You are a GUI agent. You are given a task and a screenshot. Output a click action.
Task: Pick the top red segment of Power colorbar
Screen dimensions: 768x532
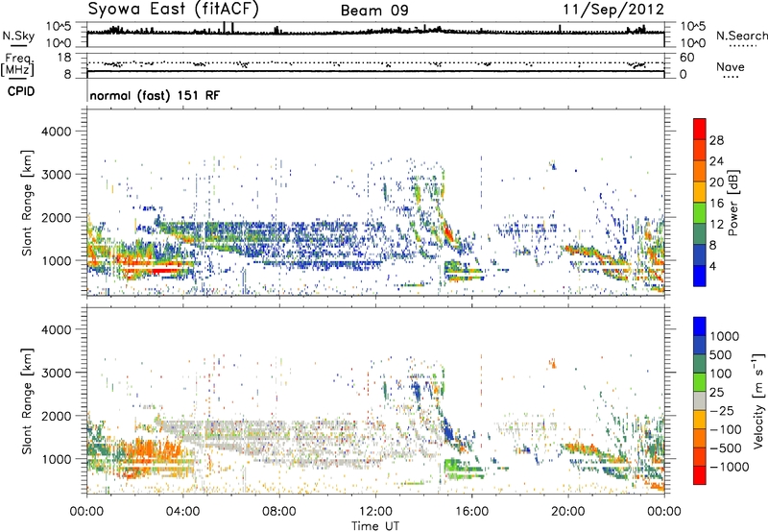pos(700,130)
